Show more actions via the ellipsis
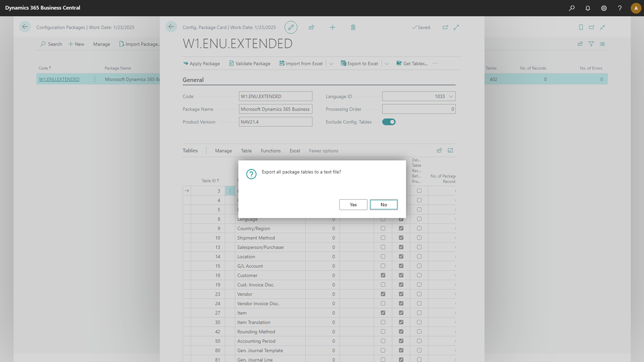Image resolution: width=644 pixels, height=362 pixels. pyautogui.click(x=435, y=63)
